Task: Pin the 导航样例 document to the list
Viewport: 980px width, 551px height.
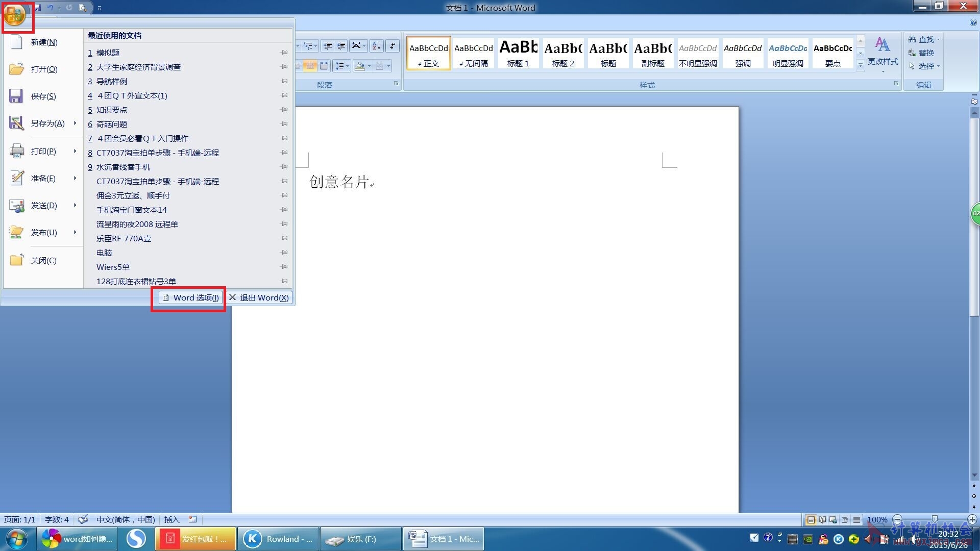Action: click(x=284, y=82)
